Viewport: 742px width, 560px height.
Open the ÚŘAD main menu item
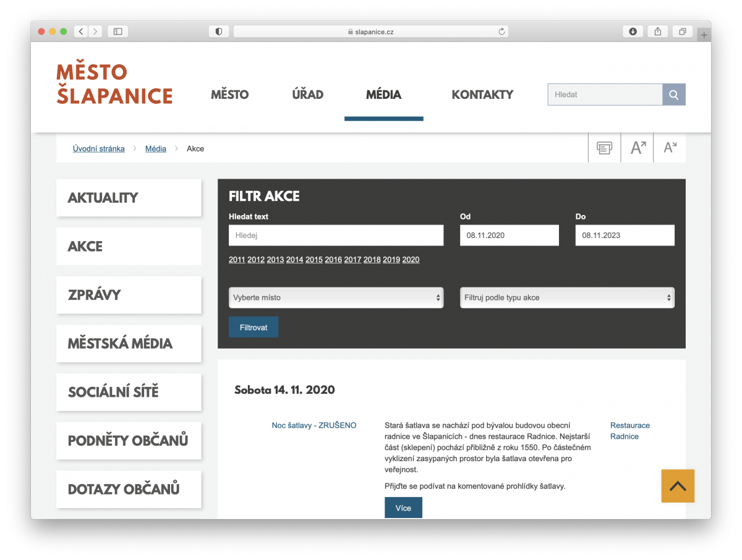(307, 95)
